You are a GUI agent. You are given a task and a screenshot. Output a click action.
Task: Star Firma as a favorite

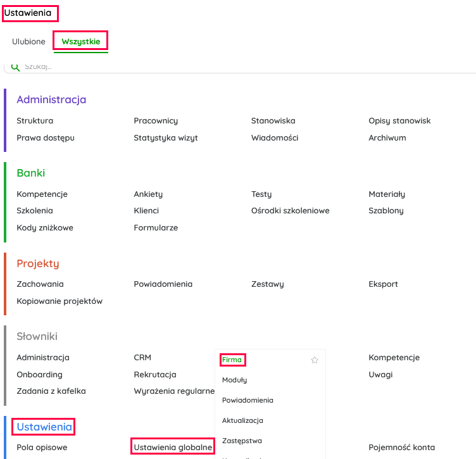[x=315, y=360]
